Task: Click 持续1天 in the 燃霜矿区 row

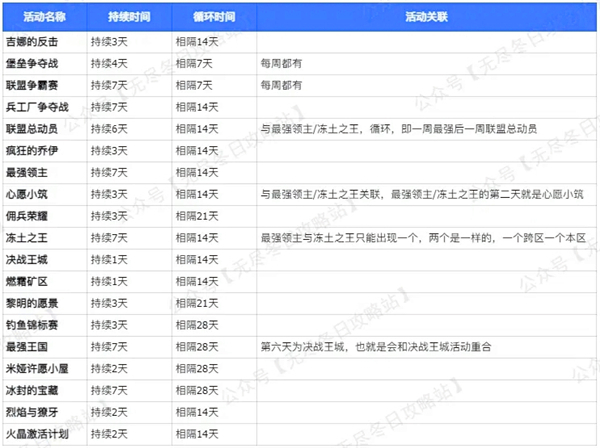Action: (109, 282)
